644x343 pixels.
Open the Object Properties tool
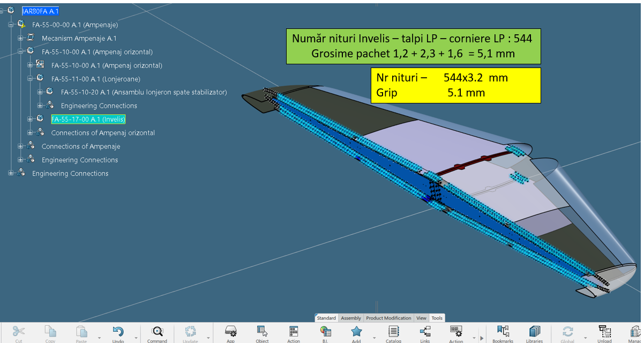pos(262,332)
